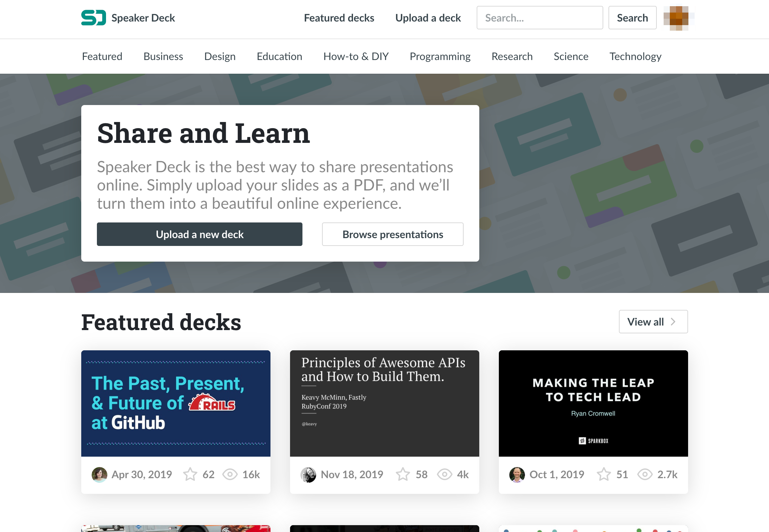
Task: Click the chevron arrow in View all
Action: click(673, 322)
